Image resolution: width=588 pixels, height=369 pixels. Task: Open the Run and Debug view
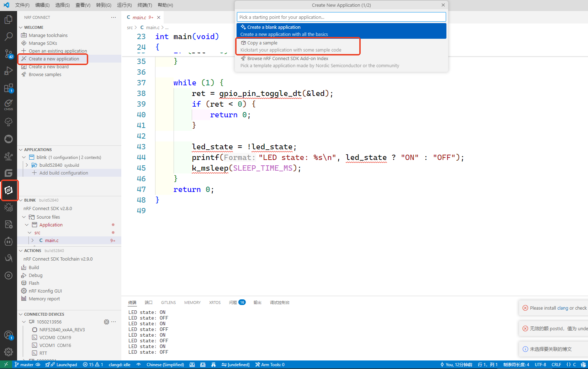click(9, 71)
